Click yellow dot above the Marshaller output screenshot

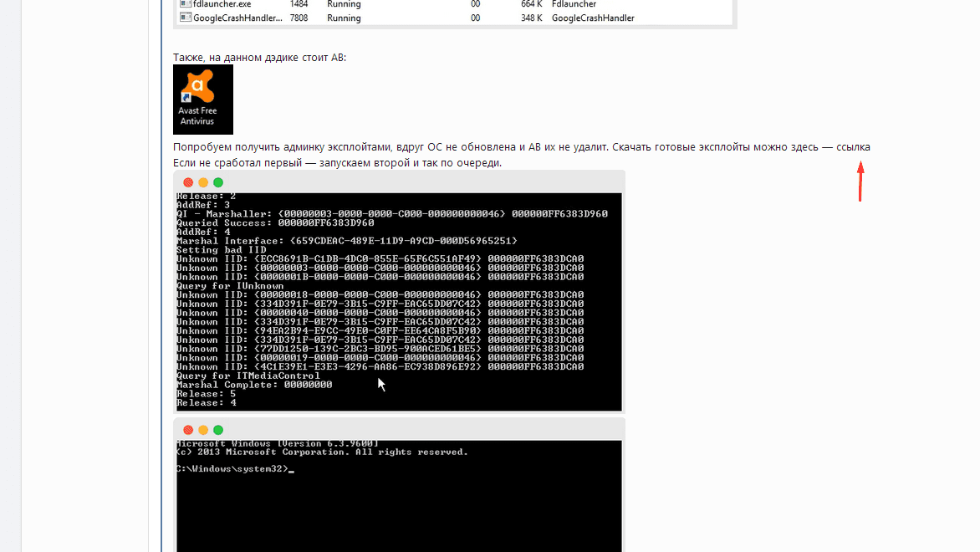tap(203, 182)
